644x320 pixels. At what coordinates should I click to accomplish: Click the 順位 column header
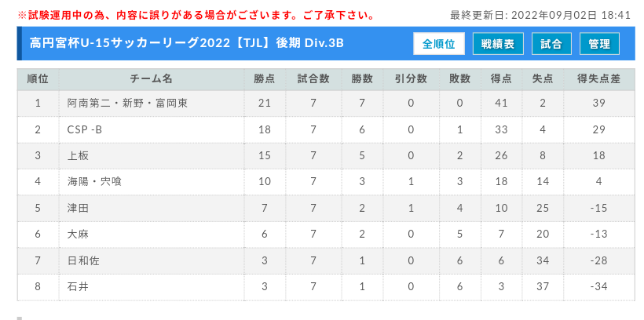(38, 79)
